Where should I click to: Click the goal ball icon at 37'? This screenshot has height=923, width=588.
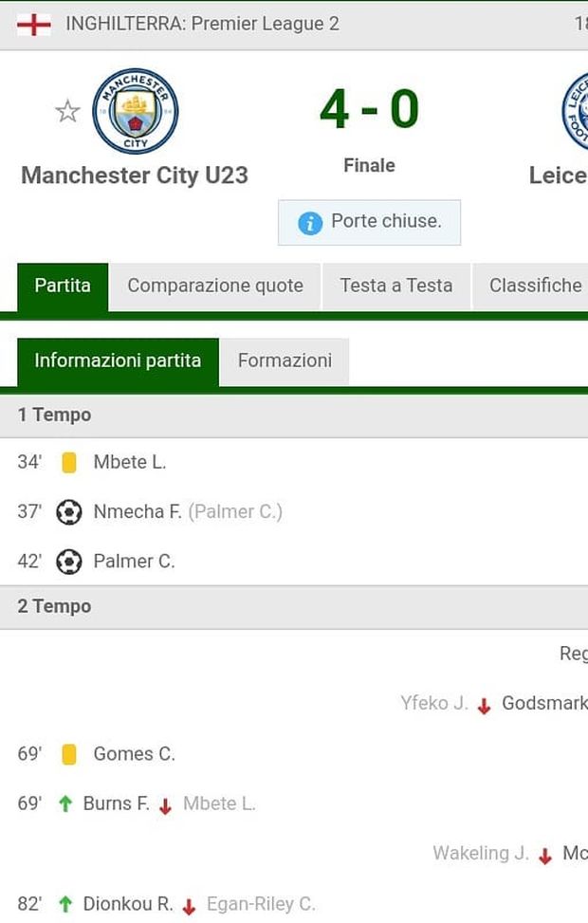[x=68, y=512]
